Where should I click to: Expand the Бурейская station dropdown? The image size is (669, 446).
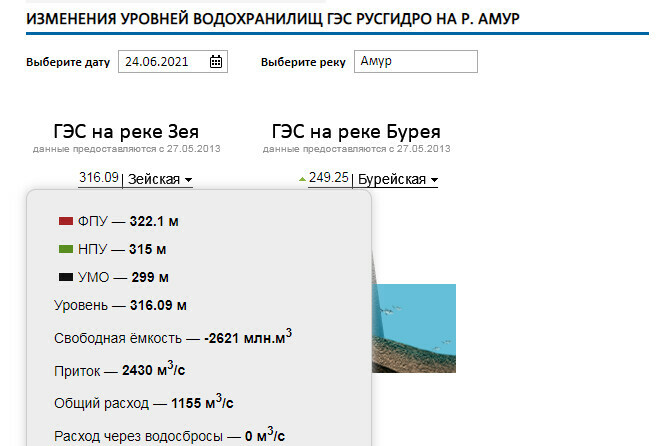tap(398, 179)
